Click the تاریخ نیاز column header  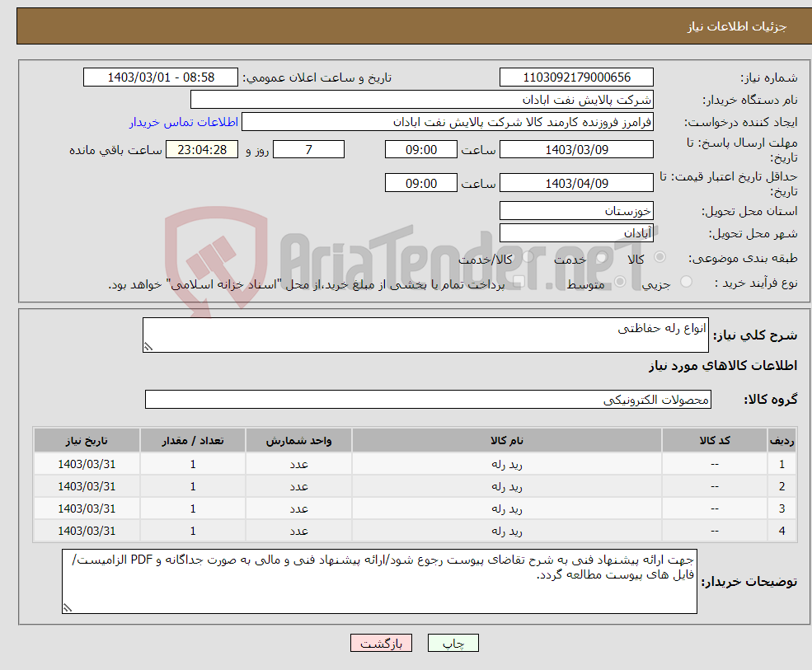[87, 441]
